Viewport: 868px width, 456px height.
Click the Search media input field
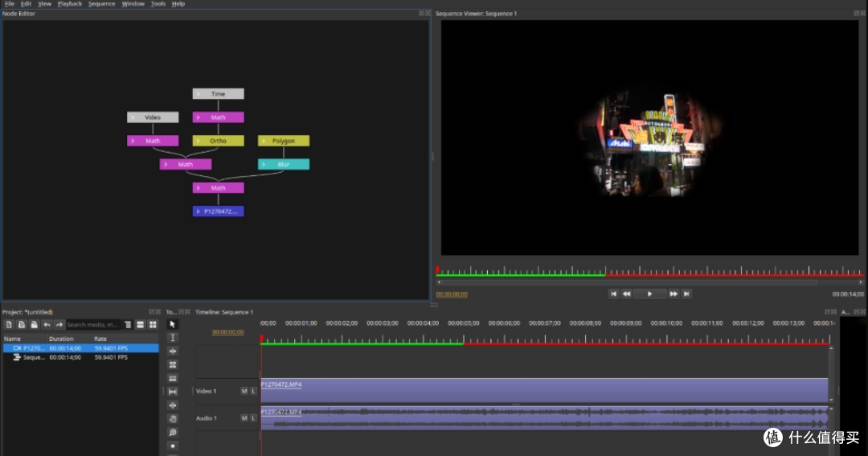[93, 325]
